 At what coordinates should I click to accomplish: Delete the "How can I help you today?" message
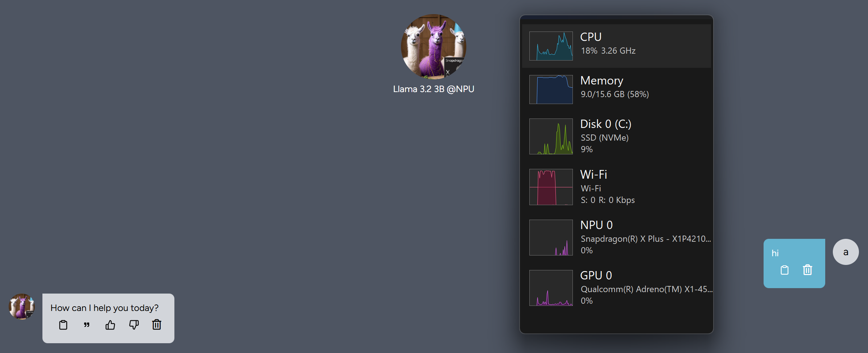[157, 324]
